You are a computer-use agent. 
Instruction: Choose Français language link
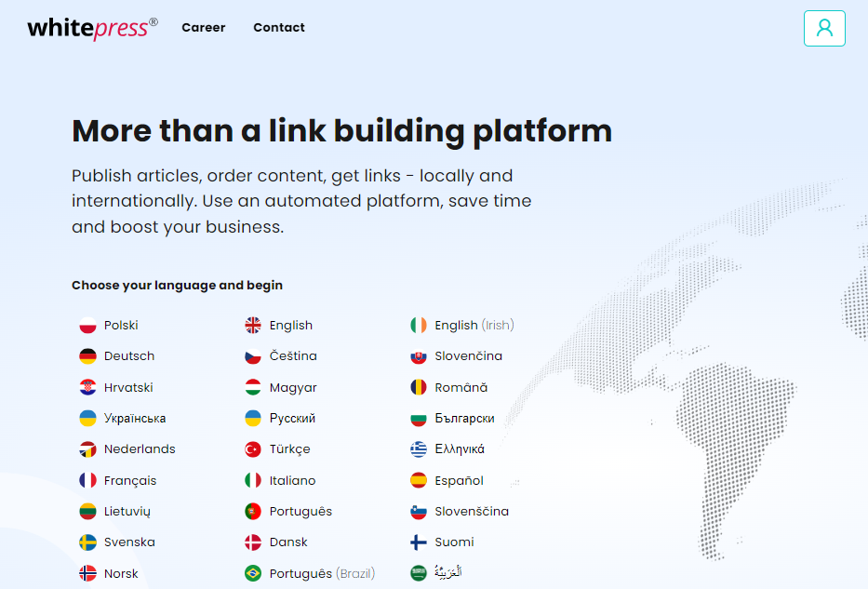130,481
